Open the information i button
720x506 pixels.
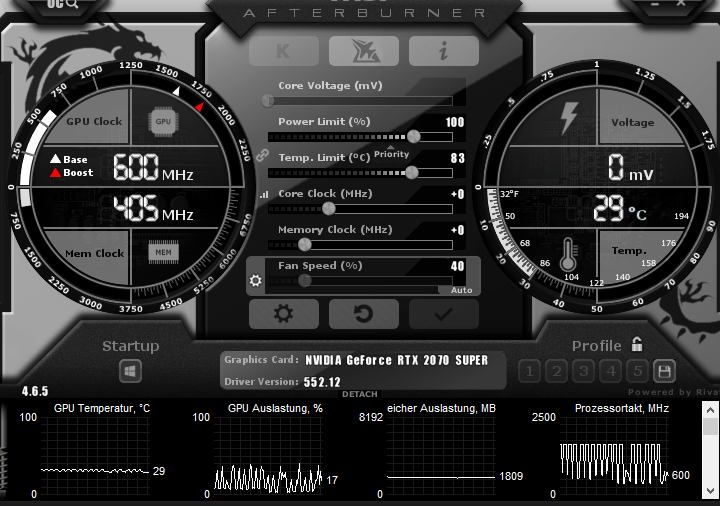click(x=444, y=51)
